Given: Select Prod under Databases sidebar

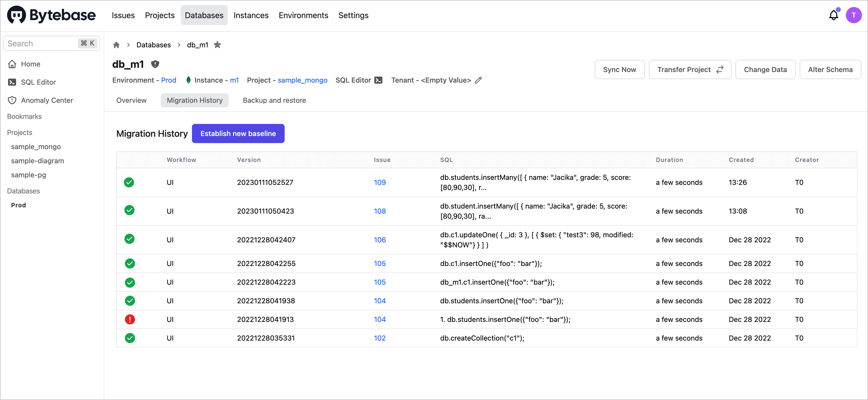Looking at the screenshot, I should point(18,205).
